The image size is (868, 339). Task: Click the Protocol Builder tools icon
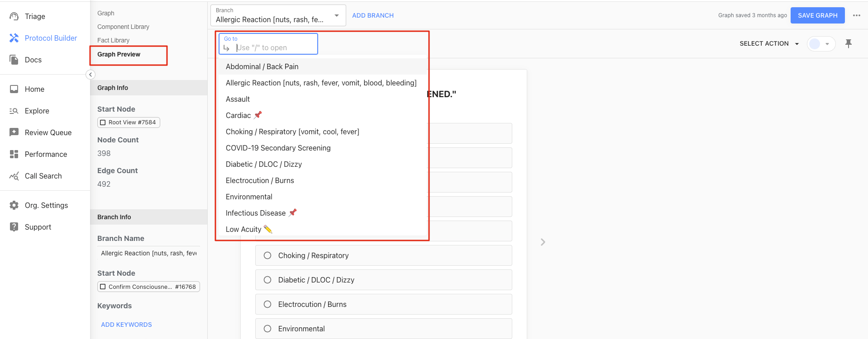14,38
